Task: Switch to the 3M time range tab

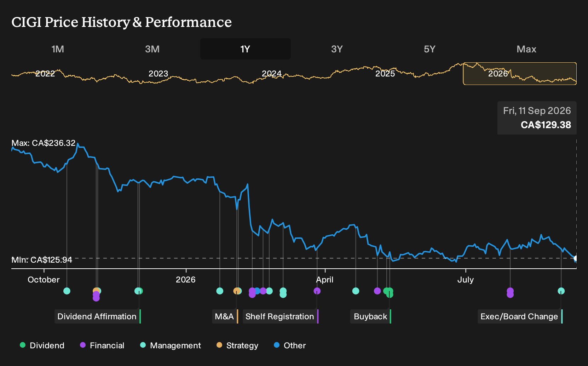Action: click(152, 49)
